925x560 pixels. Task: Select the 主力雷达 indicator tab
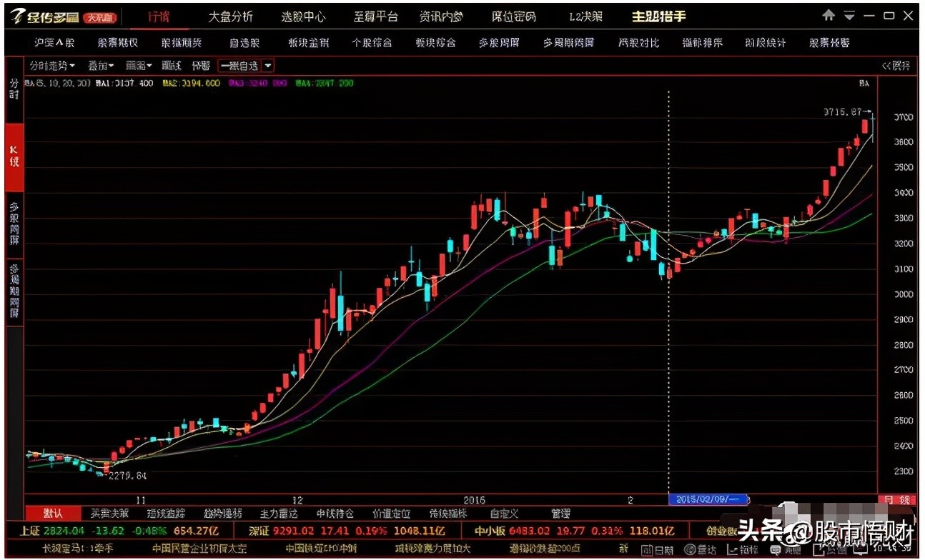[278, 514]
